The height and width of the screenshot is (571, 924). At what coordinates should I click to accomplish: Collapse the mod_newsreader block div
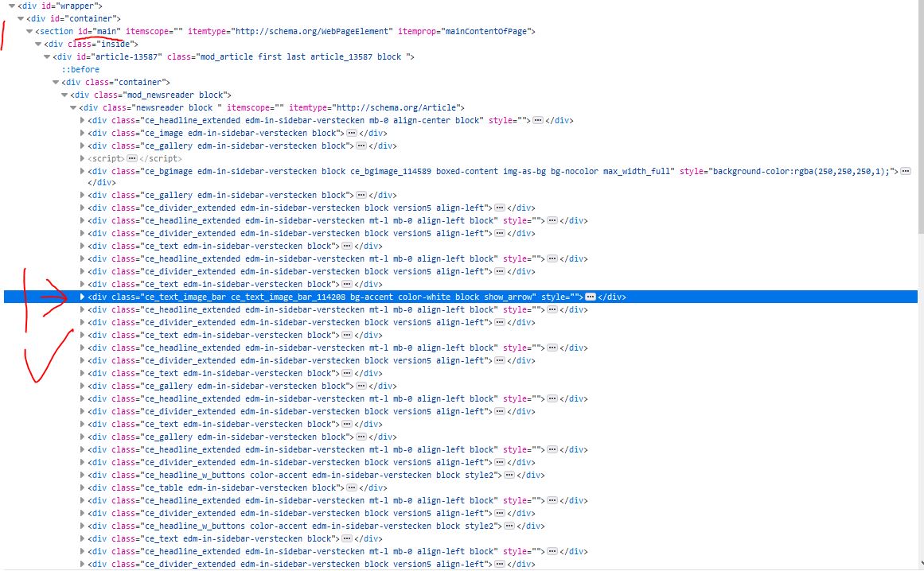[x=64, y=95]
